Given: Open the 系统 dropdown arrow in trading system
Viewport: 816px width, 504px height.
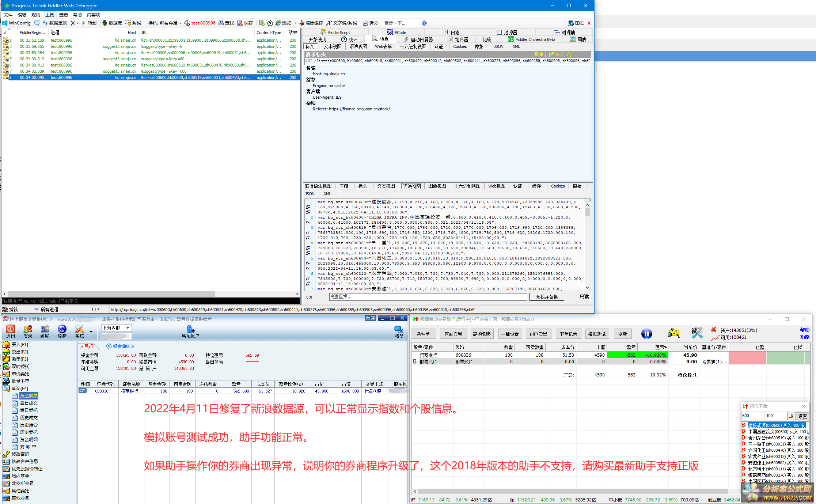Looking at the screenshot, I should pos(91,331).
